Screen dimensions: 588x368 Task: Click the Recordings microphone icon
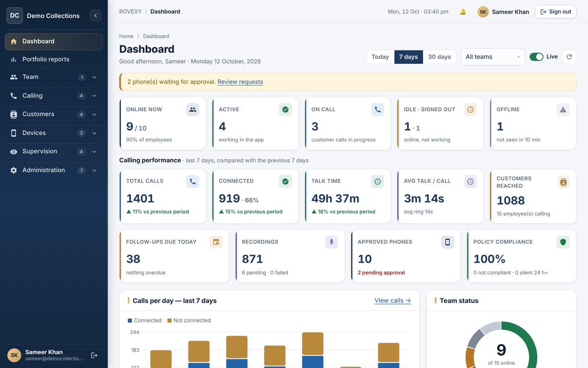click(331, 242)
